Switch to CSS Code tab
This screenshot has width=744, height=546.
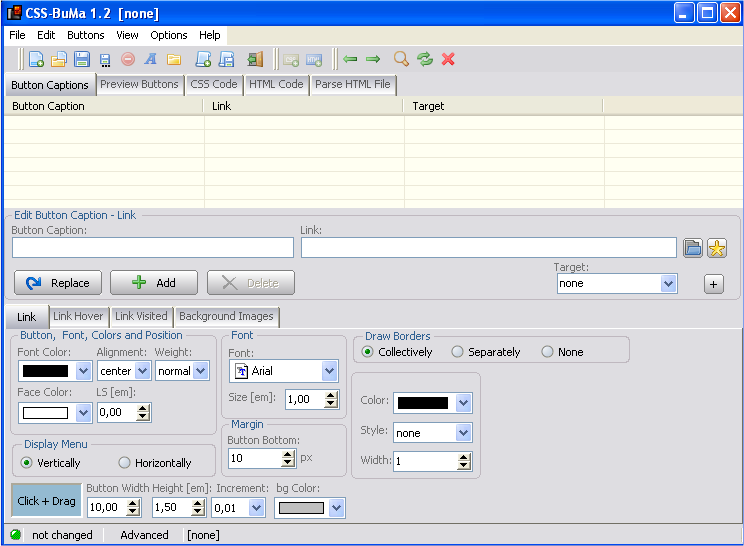[214, 84]
